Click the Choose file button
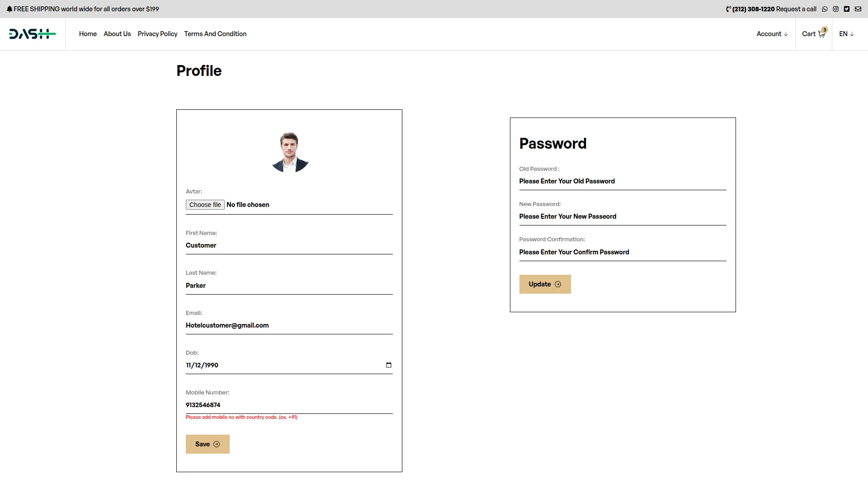 point(205,205)
